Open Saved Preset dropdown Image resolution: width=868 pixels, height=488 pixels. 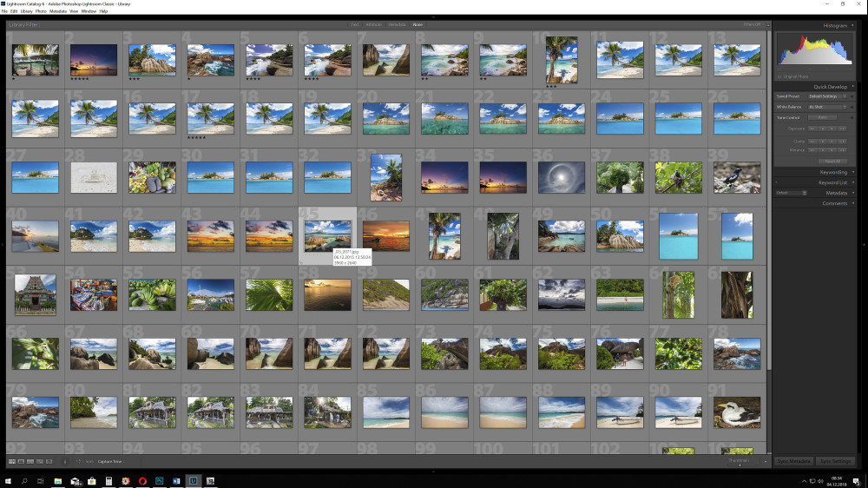tap(827, 96)
